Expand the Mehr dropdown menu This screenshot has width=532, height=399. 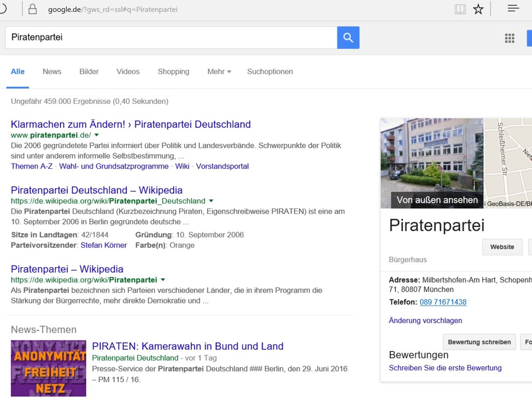(219, 72)
